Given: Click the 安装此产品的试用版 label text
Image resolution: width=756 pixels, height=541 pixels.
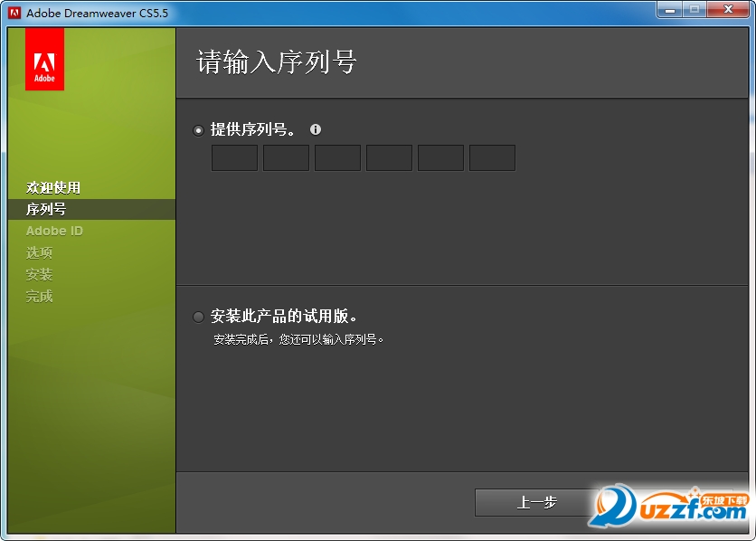Looking at the screenshot, I should (x=284, y=317).
